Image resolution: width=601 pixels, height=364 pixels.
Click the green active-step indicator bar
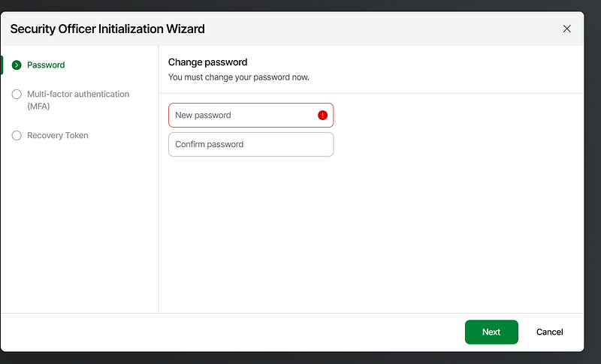pyautogui.click(x=2, y=65)
